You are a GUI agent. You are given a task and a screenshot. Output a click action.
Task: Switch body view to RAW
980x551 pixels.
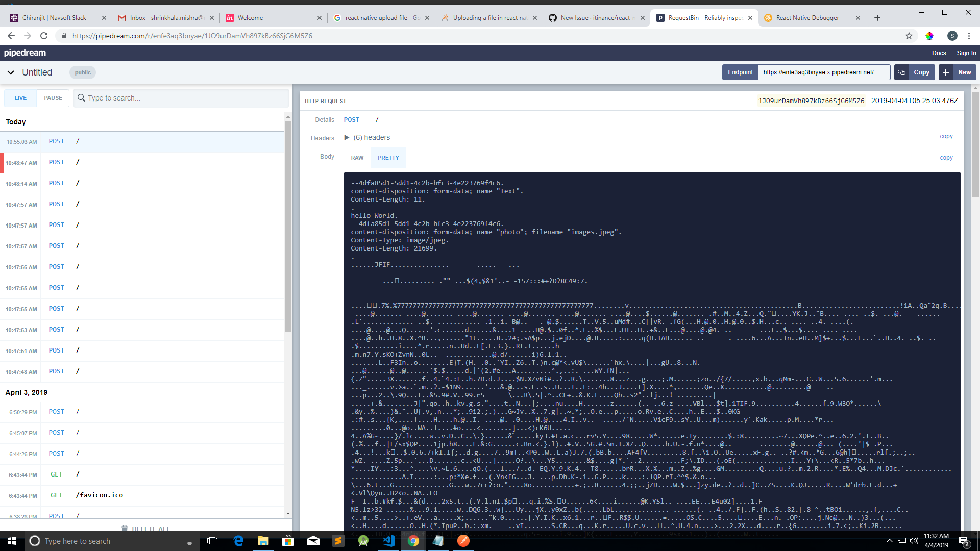tap(357, 157)
